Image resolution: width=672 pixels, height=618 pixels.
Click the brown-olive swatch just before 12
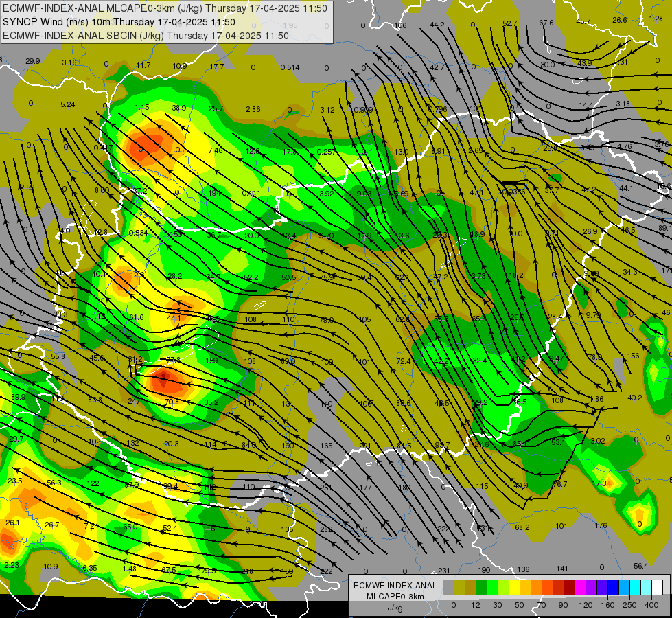(x=471, y=588)
